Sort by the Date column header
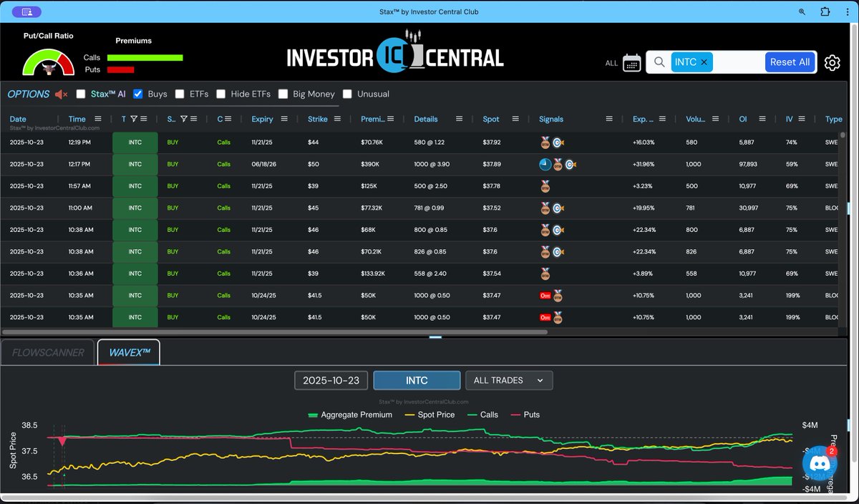 (18, 119)
